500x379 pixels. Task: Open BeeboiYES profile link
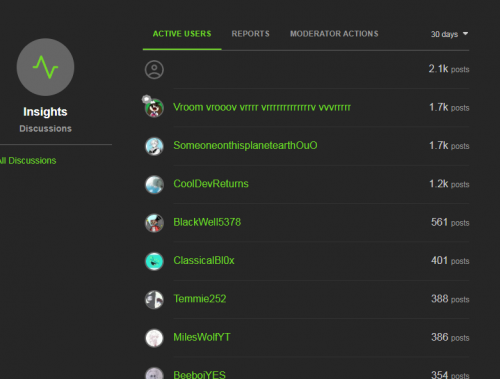point(199,374)
